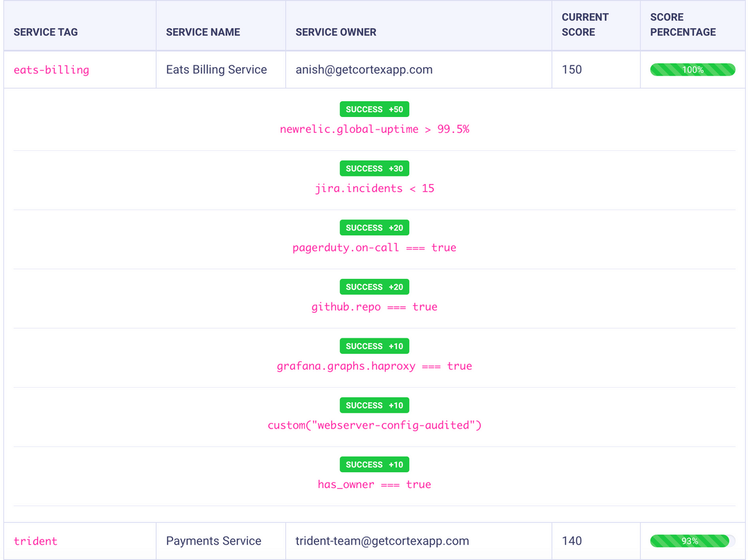748x560 pixels.
Task: Click the SUCCESS +10 badge for has_owner rule
Action: 374,464
